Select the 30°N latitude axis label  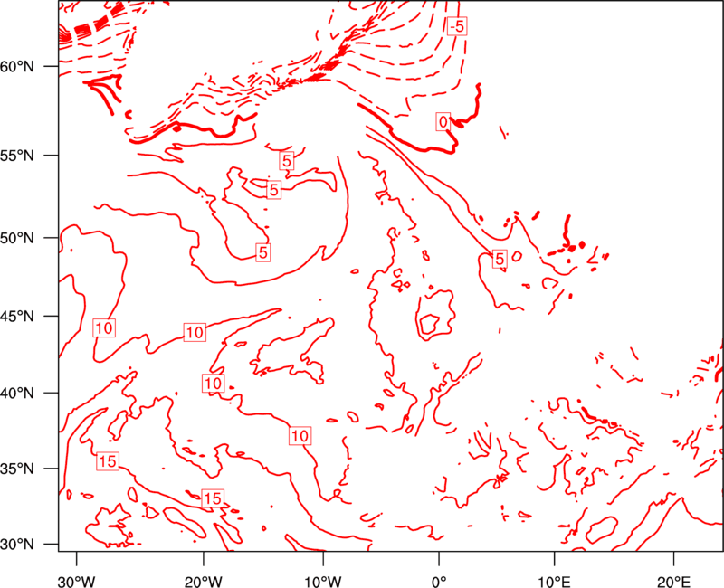pos(17,545)
